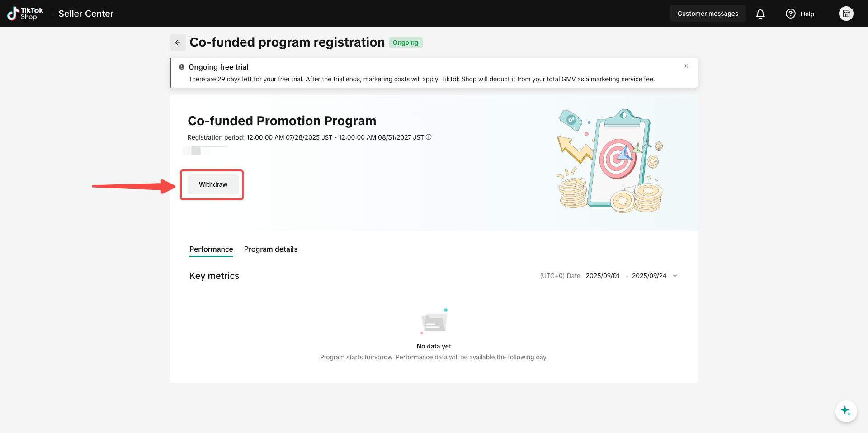868x433 pixels.
Task: Select the end date 2025/09/24 field
Action: 649,276
